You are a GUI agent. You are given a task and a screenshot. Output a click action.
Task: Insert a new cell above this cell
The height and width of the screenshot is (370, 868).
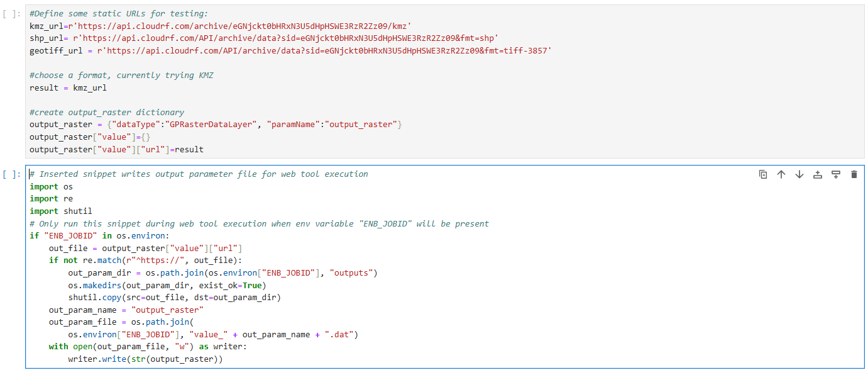click(818, 174)
